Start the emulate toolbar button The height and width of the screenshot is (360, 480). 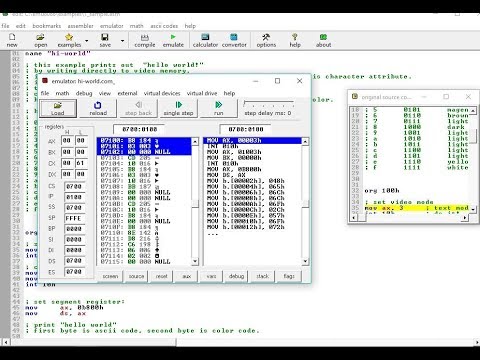(x=173, y=40)
